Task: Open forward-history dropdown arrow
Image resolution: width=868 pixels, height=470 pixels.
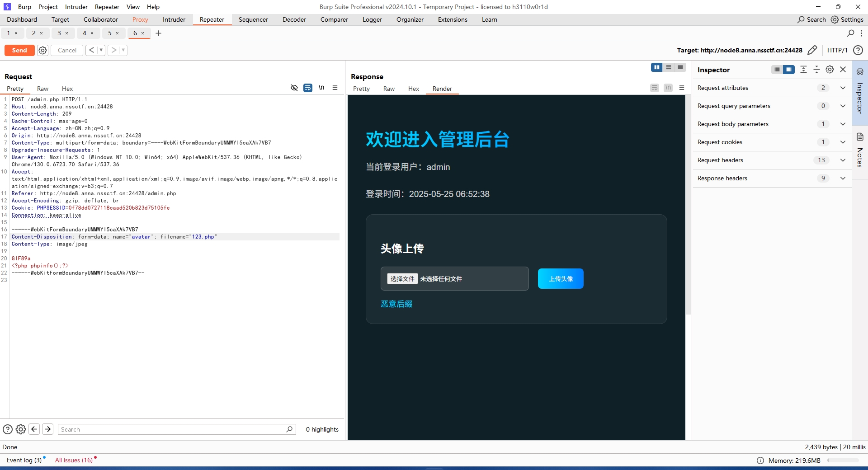Action: (123, 50)
